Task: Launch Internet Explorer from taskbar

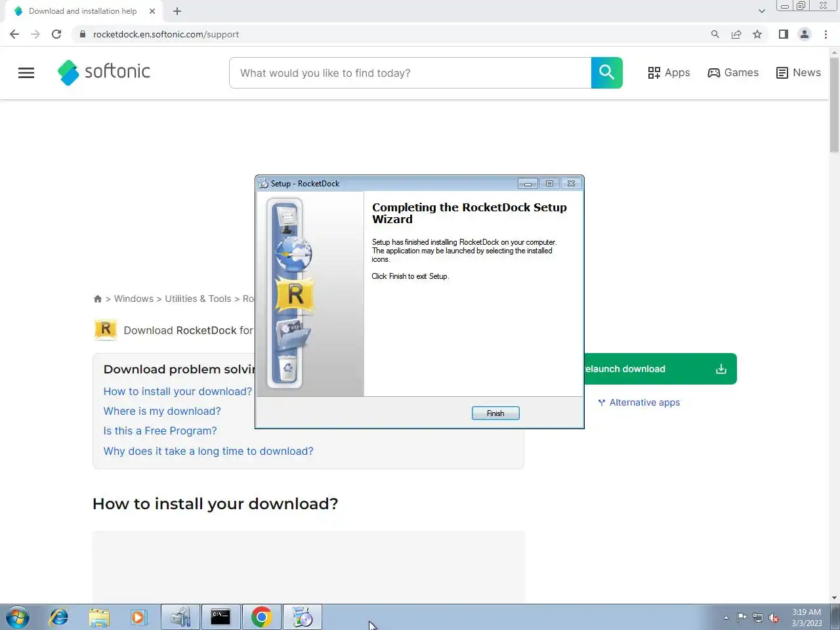Action: coord(59,617)
